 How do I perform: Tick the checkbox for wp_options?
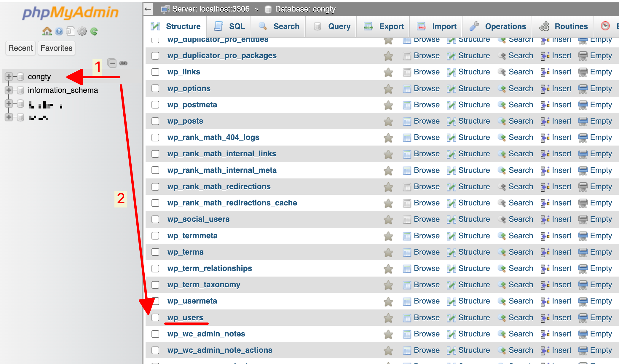click(x=155, y=89)
